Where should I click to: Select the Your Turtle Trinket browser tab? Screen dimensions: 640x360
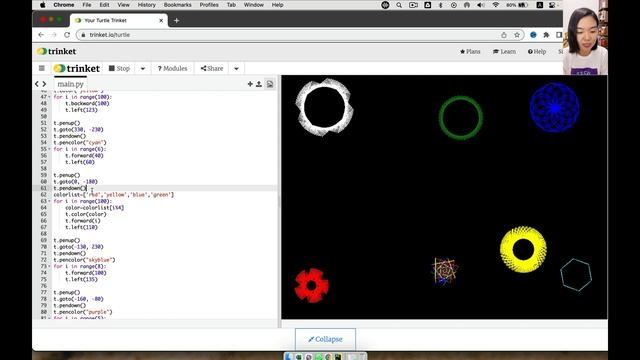coord(118,20)
